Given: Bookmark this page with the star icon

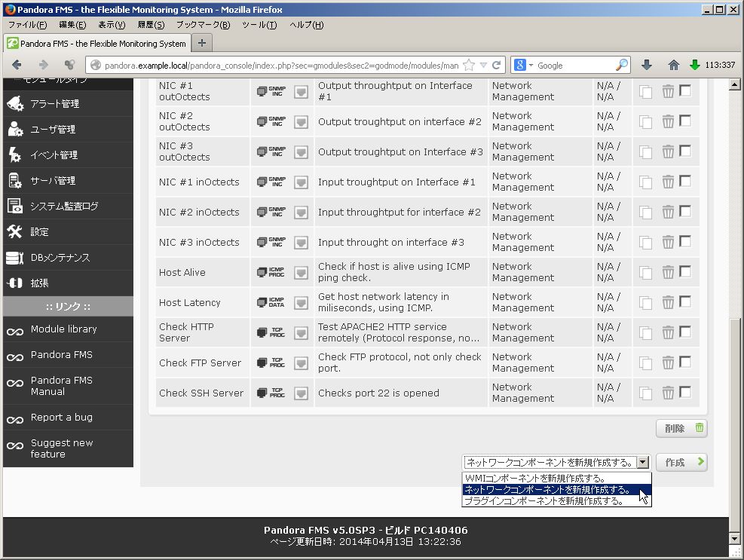Looking at the screenshot, I should 469,65.
